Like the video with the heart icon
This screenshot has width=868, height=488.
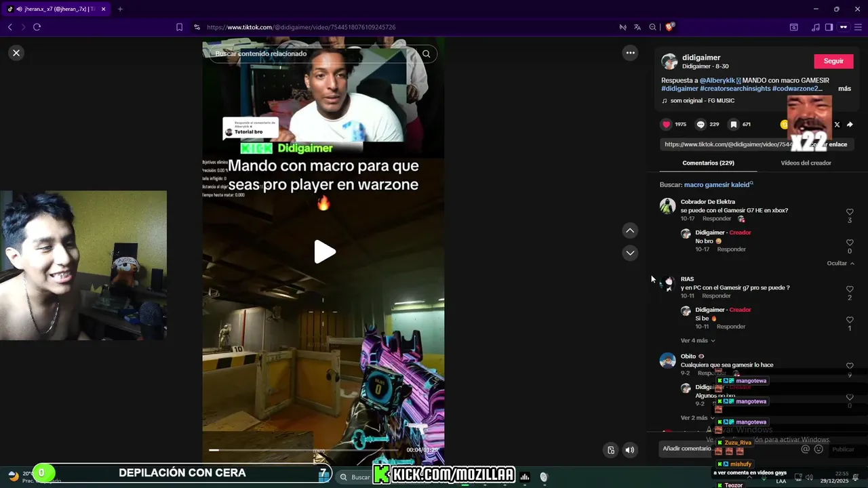pos(666,125)
